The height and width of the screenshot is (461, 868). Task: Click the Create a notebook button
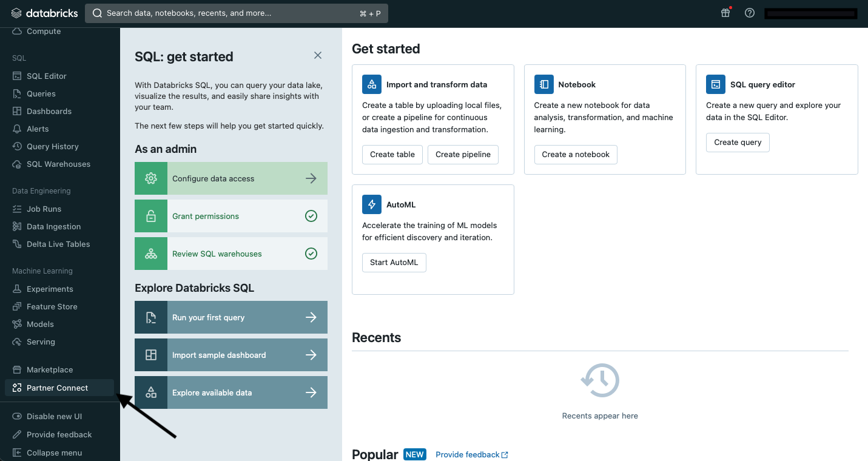pos(576,155)
